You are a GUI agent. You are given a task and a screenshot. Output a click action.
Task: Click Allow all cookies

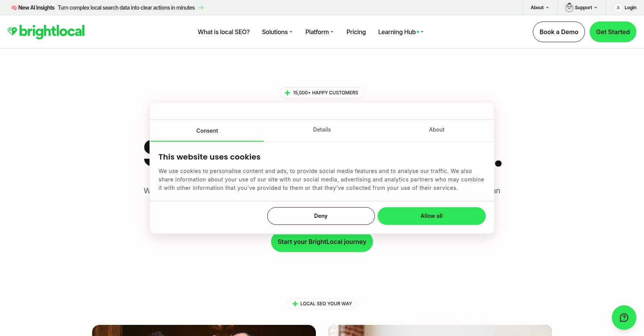(x=432, y=216)
